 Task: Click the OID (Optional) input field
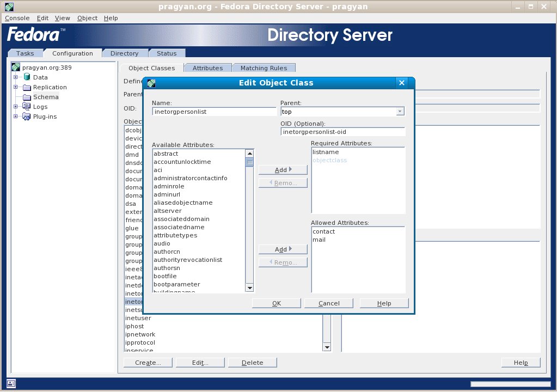click(343, 132)
